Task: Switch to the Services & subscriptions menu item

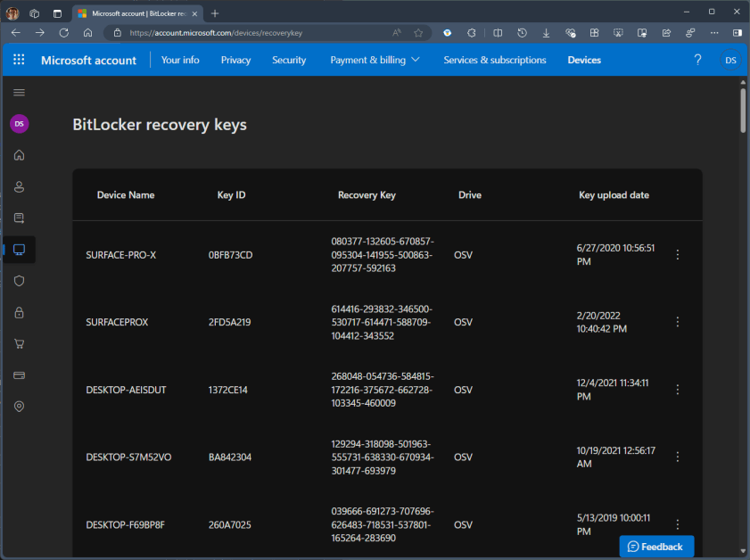Action: (x=496, y=60)
